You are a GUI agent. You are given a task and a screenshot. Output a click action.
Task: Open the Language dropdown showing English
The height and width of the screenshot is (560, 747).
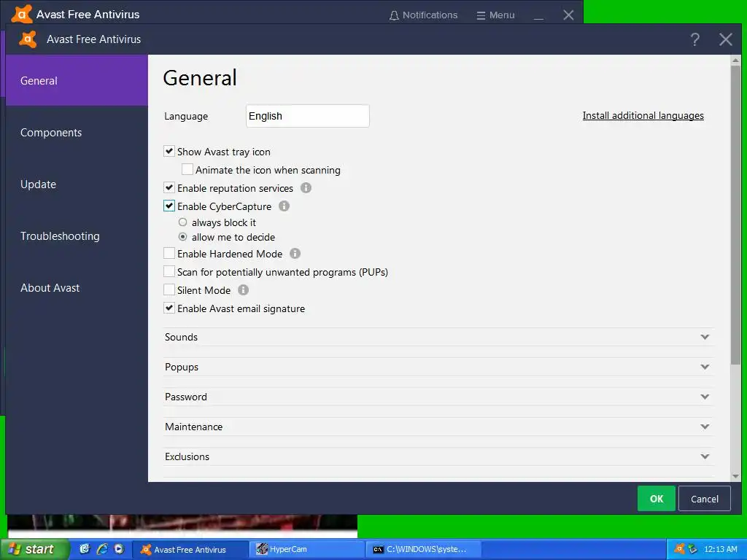point(308,116)
